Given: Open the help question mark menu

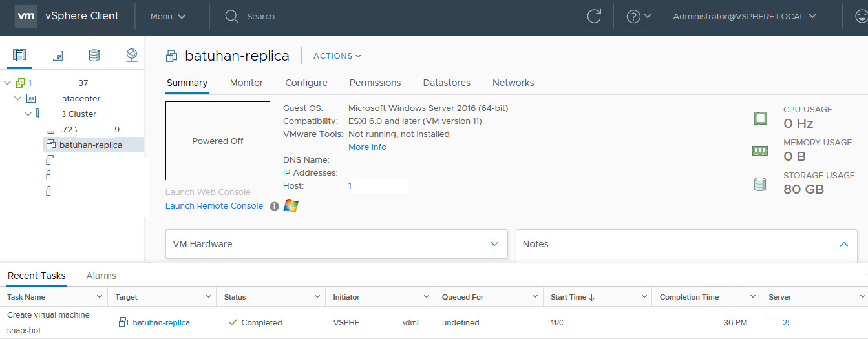Looking at the screenshot, I should click(x=638, y=17).
